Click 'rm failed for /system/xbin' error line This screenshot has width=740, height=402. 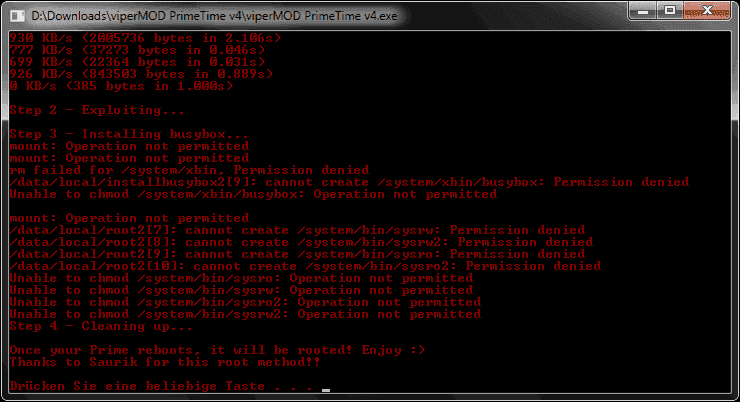(189, 170)
